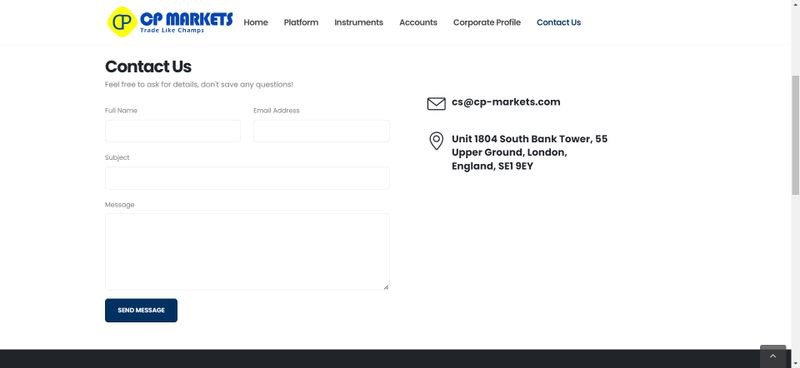The width and height of the screenshot is (800, 368).
Task: Click into the Message text area
Action: [247, 252]
